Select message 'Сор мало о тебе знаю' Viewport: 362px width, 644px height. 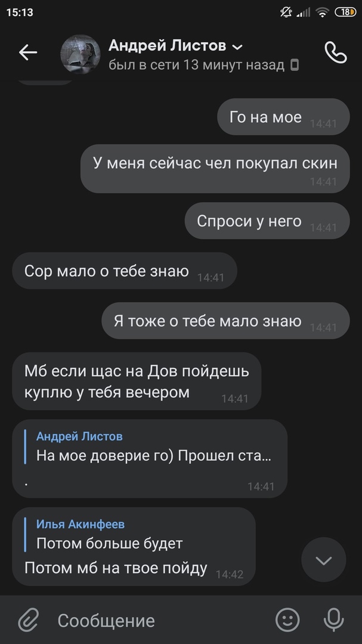pos(125,271)
